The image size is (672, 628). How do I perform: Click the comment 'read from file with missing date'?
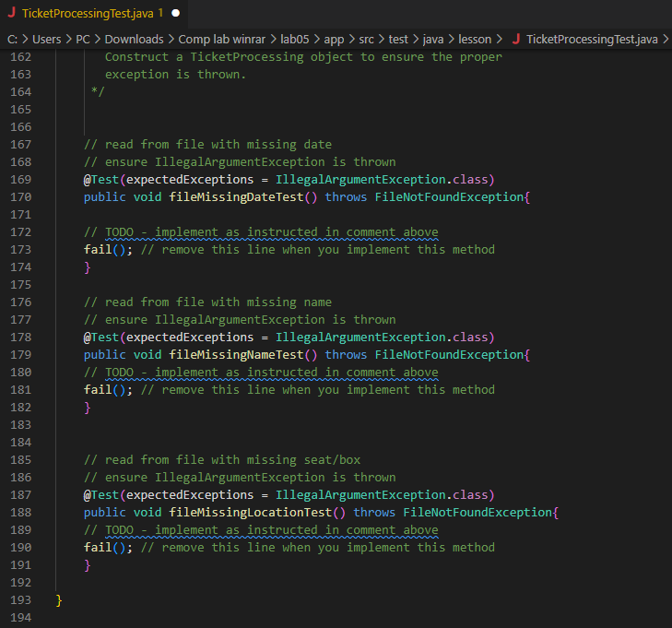pos(207,145)
